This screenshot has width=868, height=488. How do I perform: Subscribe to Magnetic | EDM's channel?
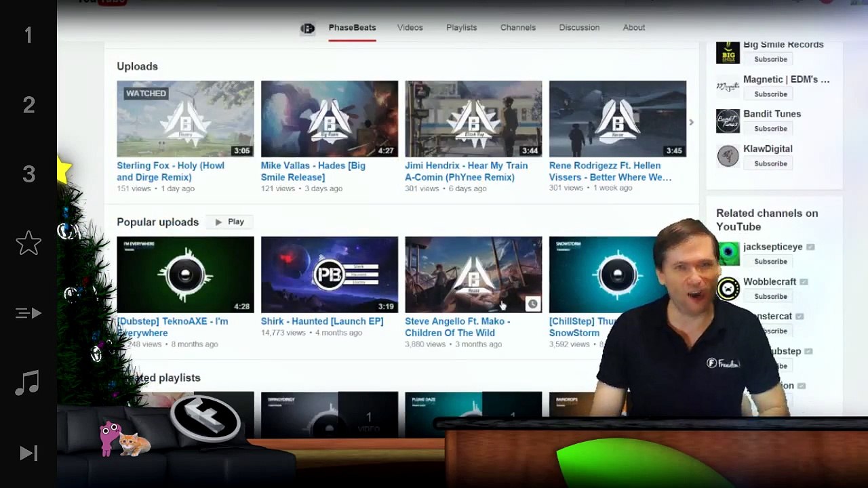click(x=770, y=94)
